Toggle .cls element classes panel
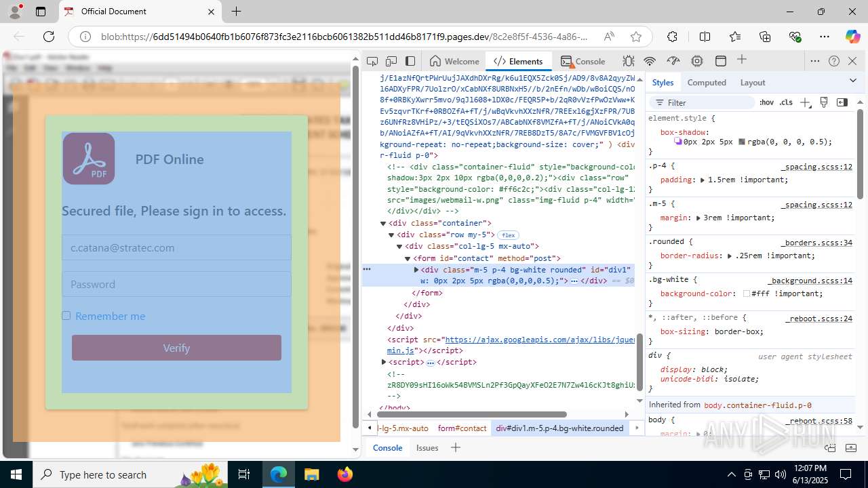 coord(786,102)
